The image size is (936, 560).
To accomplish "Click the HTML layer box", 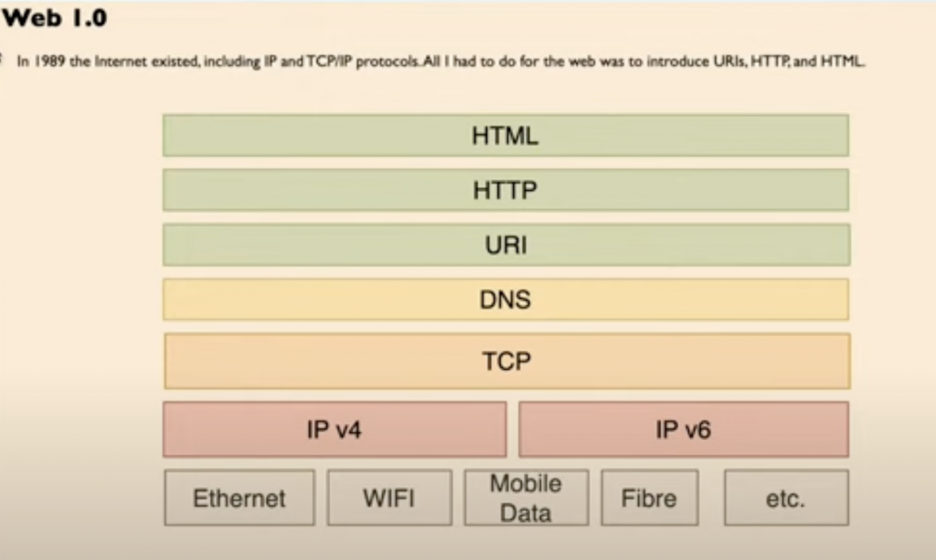I will pyautogui.click(x=505, y=135).
